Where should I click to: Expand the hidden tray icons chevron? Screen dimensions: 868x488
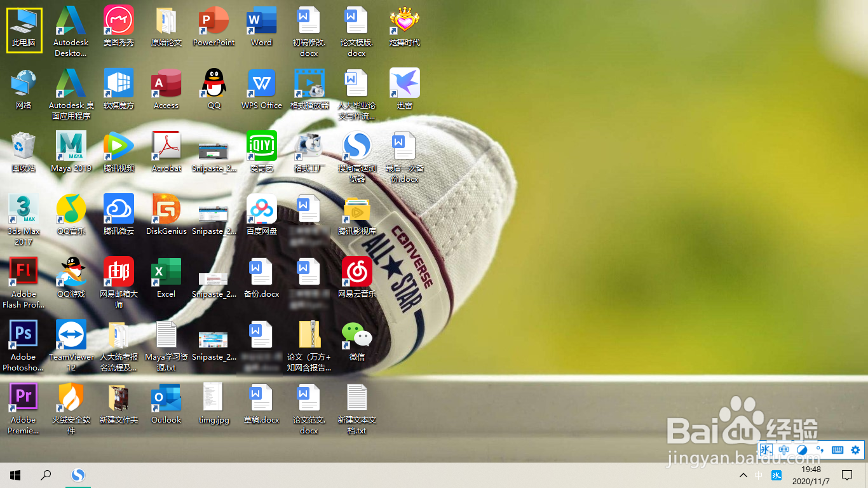(743, 475)
